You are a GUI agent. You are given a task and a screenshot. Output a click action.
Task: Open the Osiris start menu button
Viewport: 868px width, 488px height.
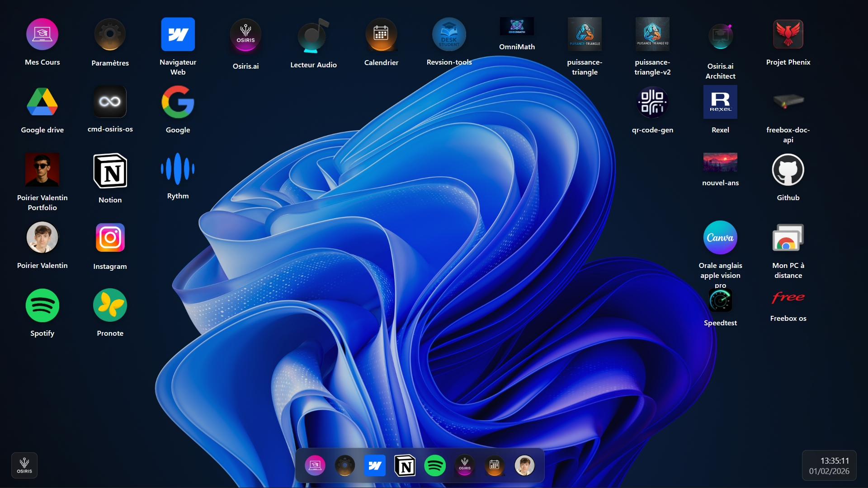pos(24,465)
